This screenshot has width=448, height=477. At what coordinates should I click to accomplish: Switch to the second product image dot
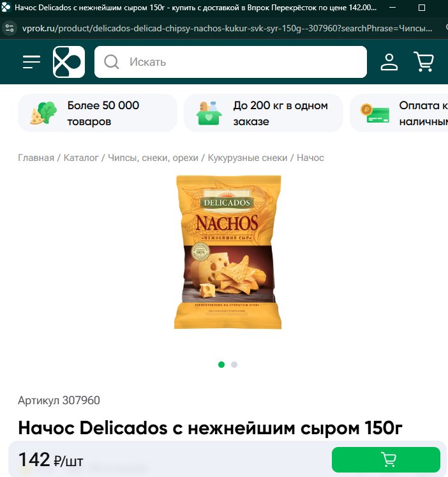[x=234, y=365]
